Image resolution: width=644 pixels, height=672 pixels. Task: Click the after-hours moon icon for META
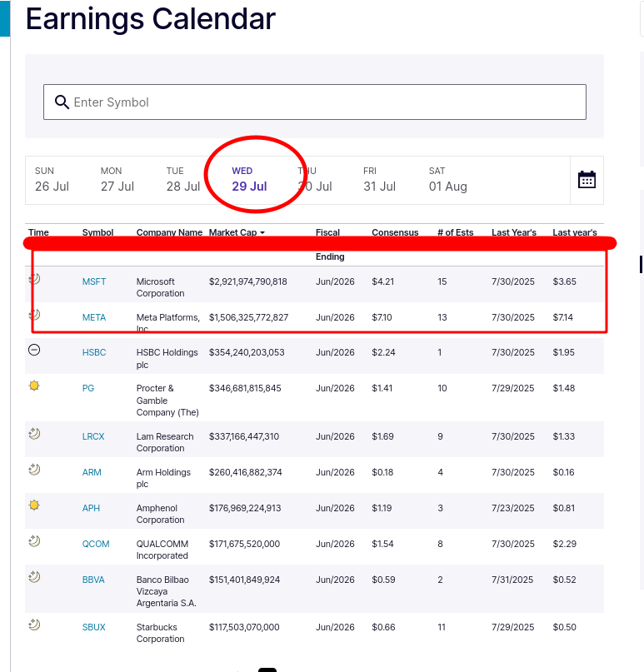[x=34, y=315]
